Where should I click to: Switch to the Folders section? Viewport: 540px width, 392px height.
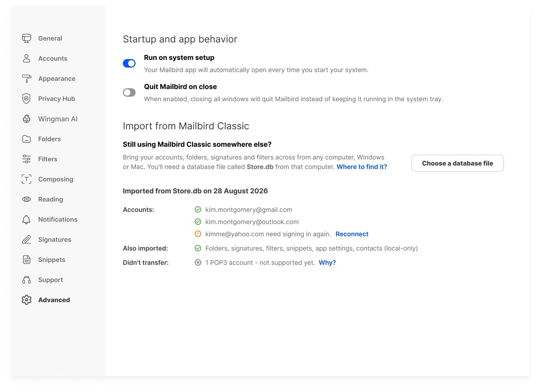click(x=49, y=139)
